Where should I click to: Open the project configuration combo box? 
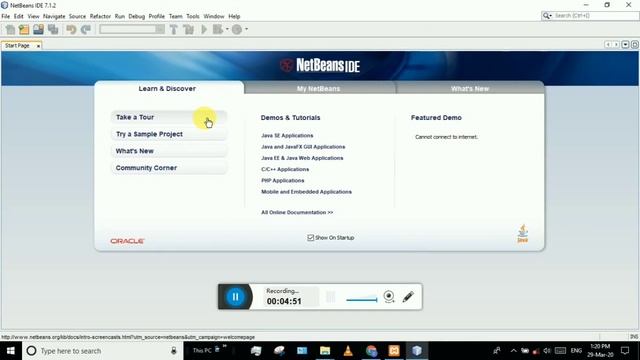pos(132,29)
